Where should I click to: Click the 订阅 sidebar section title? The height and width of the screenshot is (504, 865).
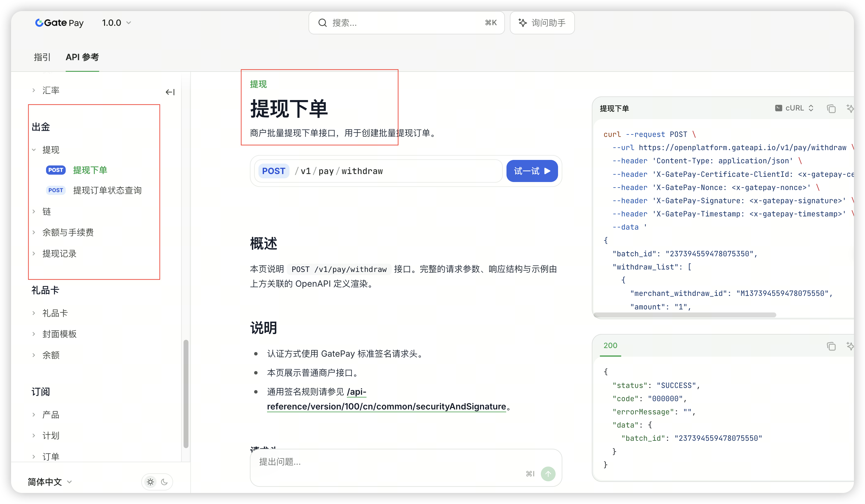(x=41, y=392)
